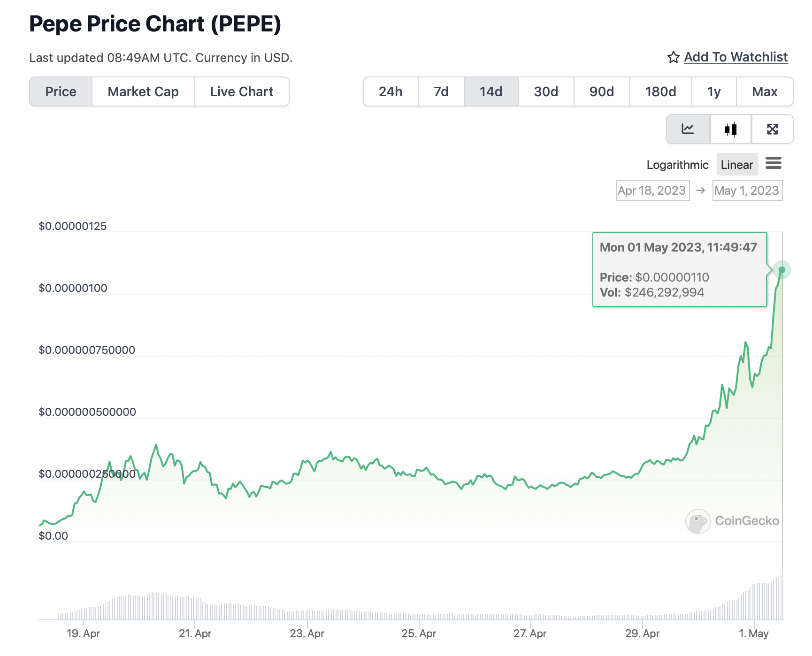The width and height of the screenshot is (812, 656).
Task: Open the Live Chart tab
Action: click(242, 92)
